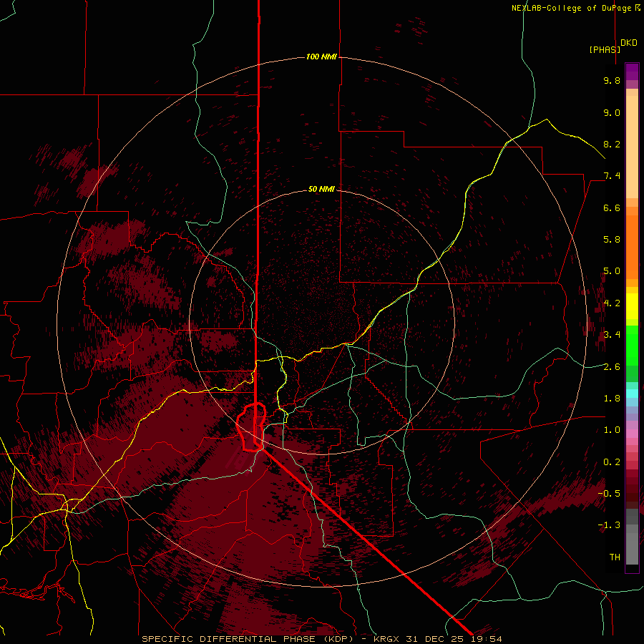Viewport: 644px width, 644px height.
Task: Pick the gray segment near TH on the color bar
Action: (632, 548)
